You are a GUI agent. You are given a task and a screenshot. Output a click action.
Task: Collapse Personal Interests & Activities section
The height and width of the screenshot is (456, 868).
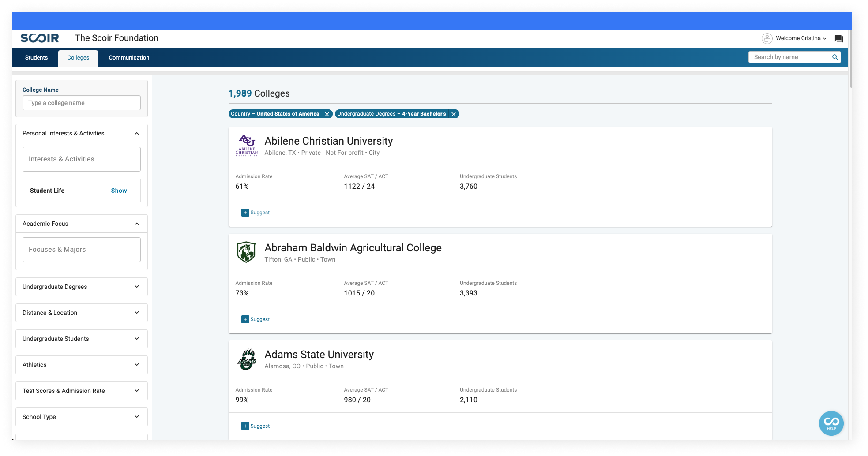pos(137,133)
